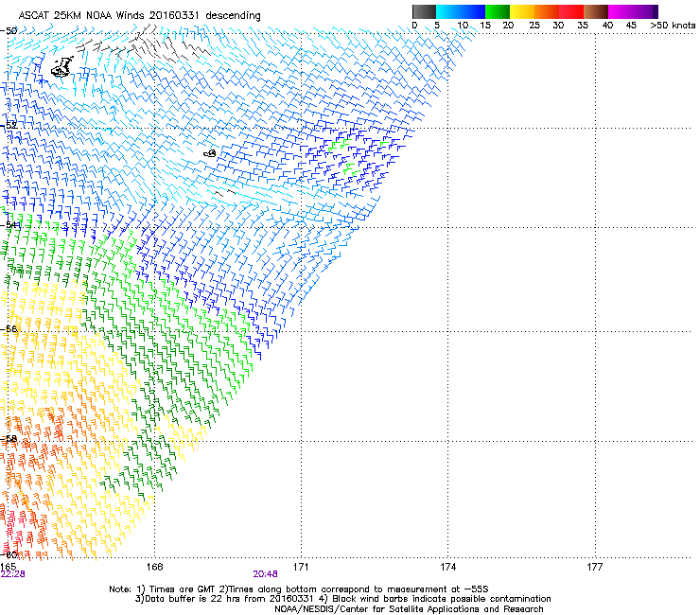The width and height of the screenshot is (700, 615).
Task: Click the latitude label '-52'
Action: 9,125
